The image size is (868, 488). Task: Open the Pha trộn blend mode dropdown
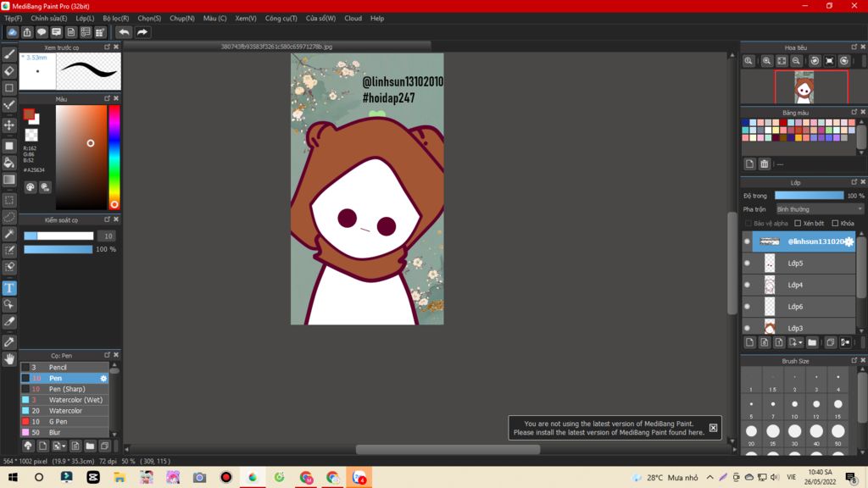click(x=820, y=209)
